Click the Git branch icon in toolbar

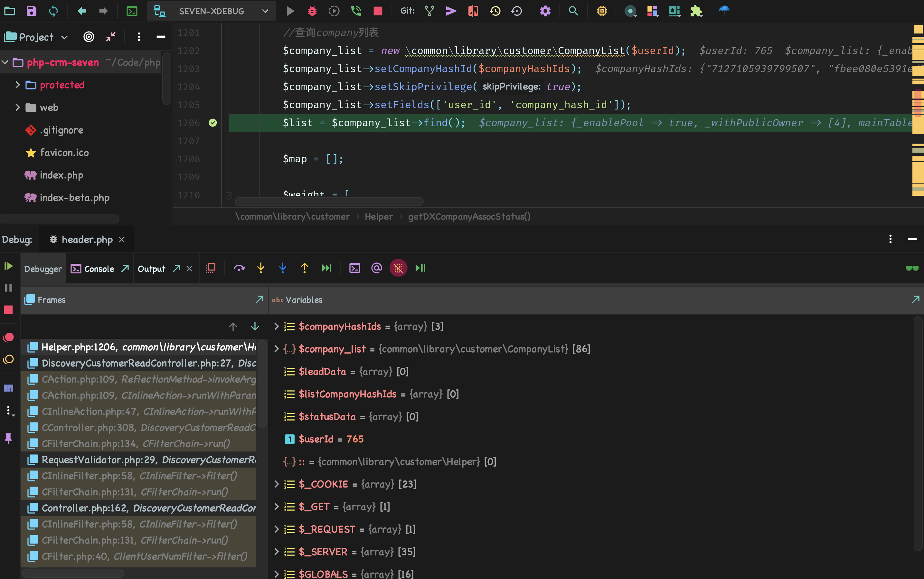tap(429, 11)
